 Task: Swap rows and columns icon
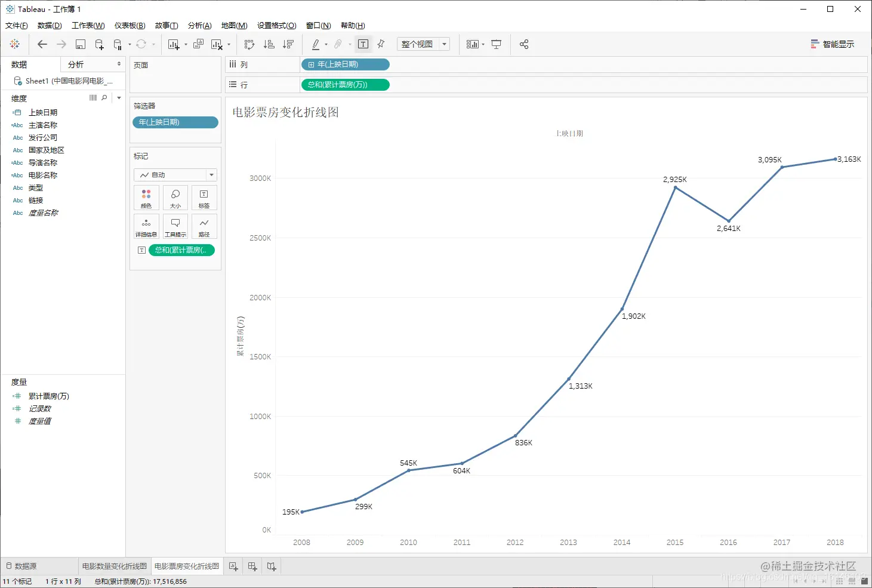coord(249,44)
